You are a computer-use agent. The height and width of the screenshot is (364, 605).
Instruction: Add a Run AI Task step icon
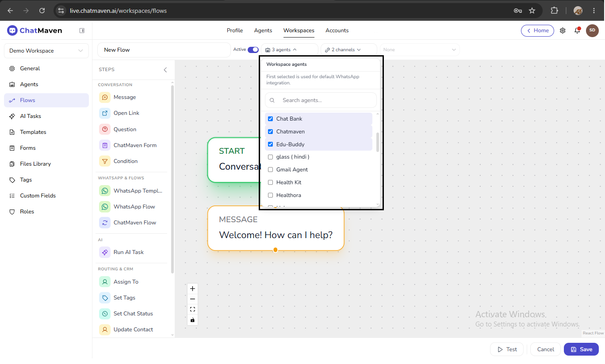click(105, 252)
